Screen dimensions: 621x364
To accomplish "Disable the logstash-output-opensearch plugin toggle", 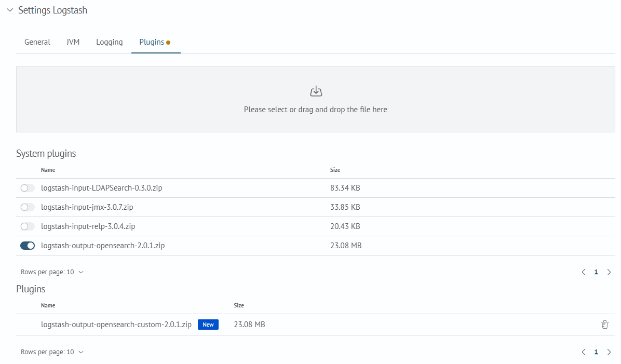I will [28, 246].
